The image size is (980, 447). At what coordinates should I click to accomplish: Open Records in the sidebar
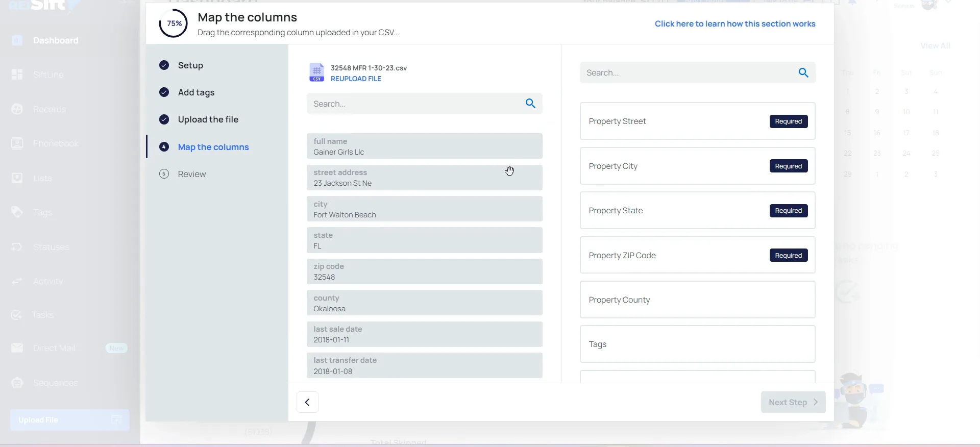coord(50,109)
